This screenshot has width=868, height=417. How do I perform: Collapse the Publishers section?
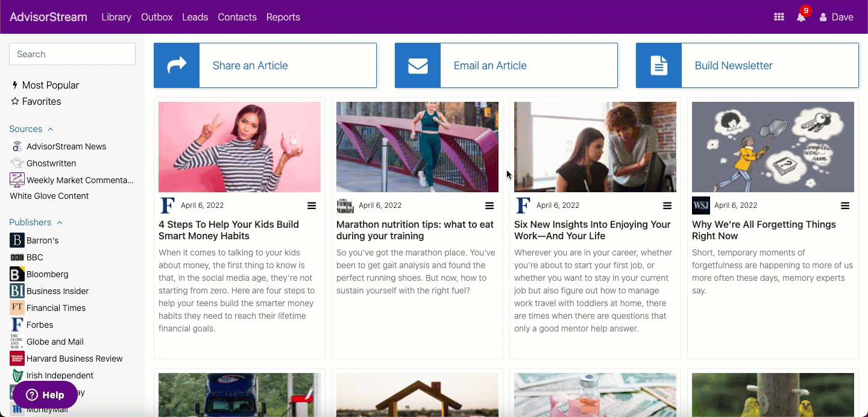pyautogui.click(x=60, y=222)
